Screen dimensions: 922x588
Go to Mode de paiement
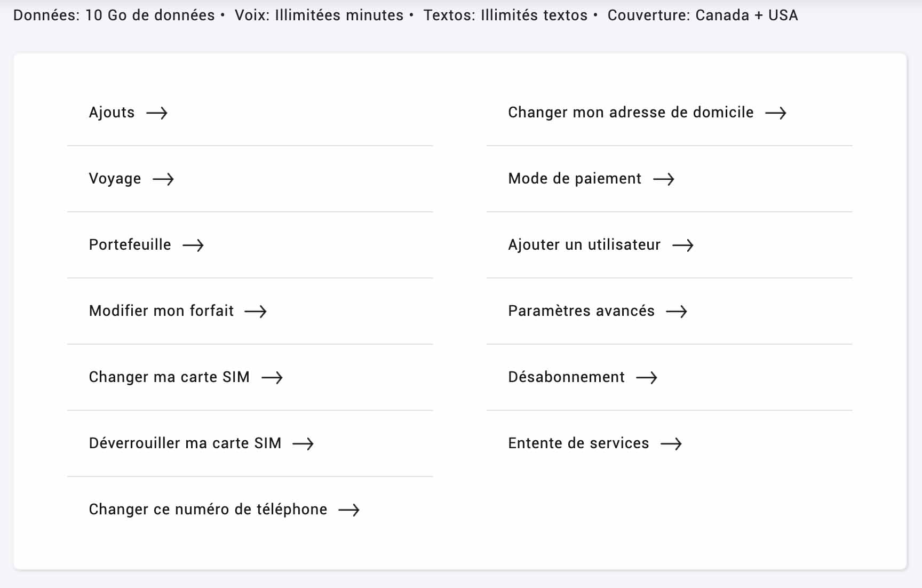(x=591, y=179)
